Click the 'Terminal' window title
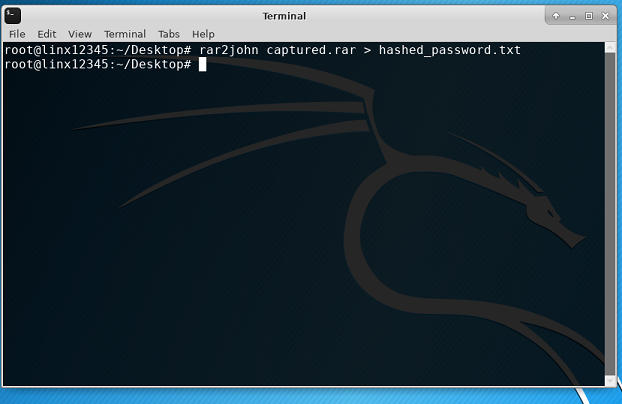Image resolution: width=622 pixels, height=404 pixels. pyautogui.click(x=284, y=16)
